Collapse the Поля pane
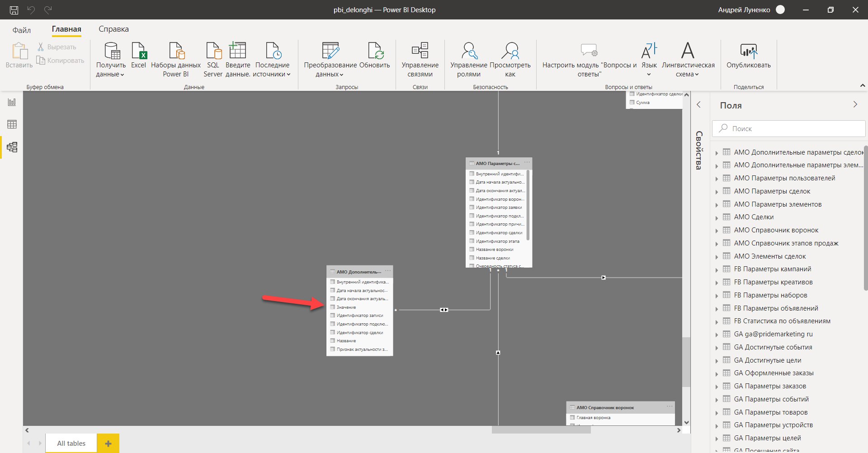Viewport: 868px width, 453px height. click(x=855, y=104)
